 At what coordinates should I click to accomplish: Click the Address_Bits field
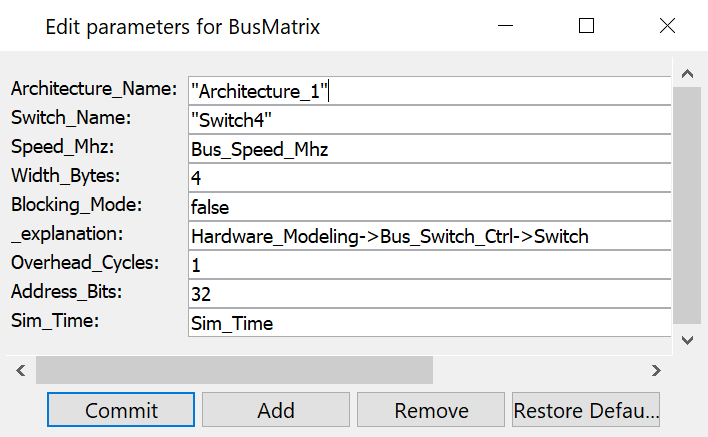(429, 294)
